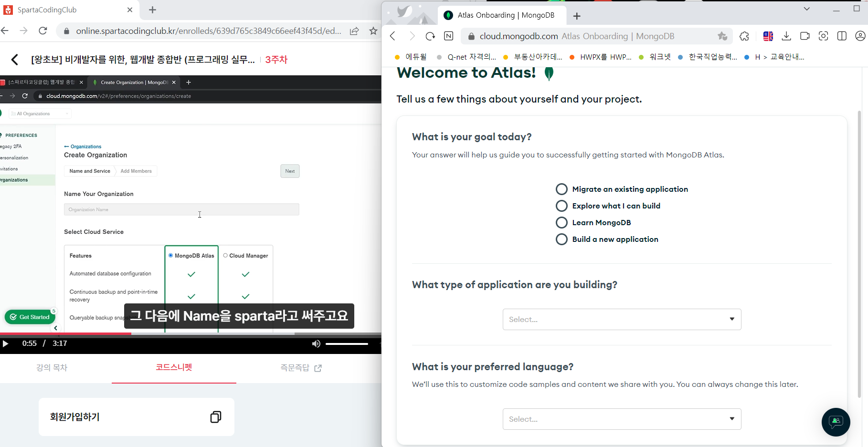Open the 강의 목차 tab
The image size is (868, 447).
click(x=52, y=368)
